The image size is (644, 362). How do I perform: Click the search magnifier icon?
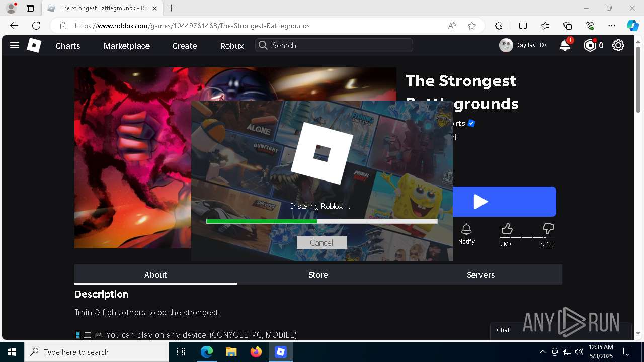click(263, 45)
